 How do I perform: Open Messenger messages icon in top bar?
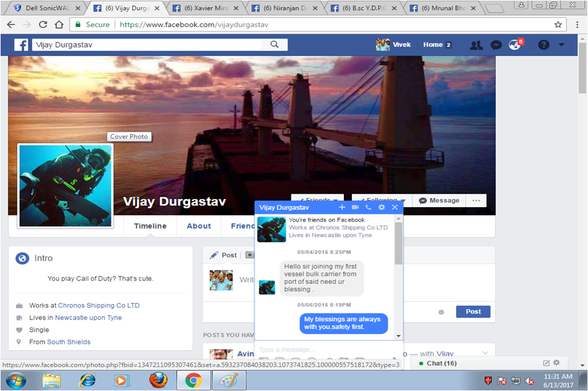496,45
